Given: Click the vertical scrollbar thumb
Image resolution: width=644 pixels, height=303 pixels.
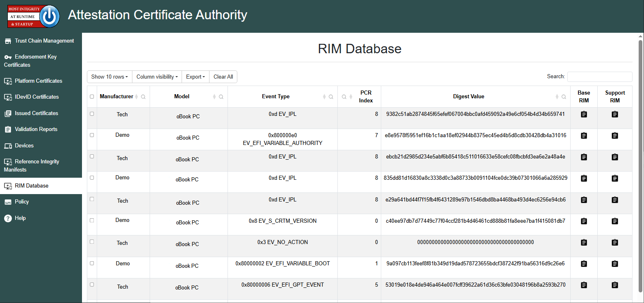Looking at the screenshot, I should [640, 166].
